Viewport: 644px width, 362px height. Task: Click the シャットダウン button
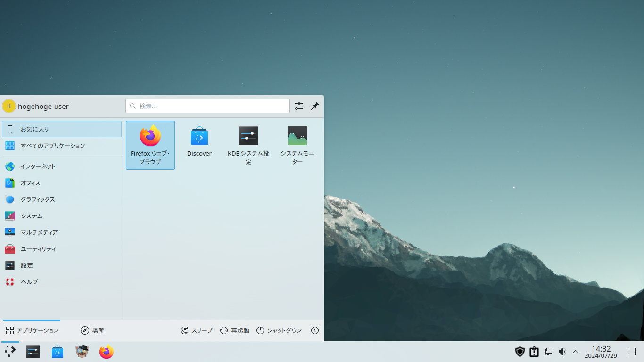[x=279, y=330]
